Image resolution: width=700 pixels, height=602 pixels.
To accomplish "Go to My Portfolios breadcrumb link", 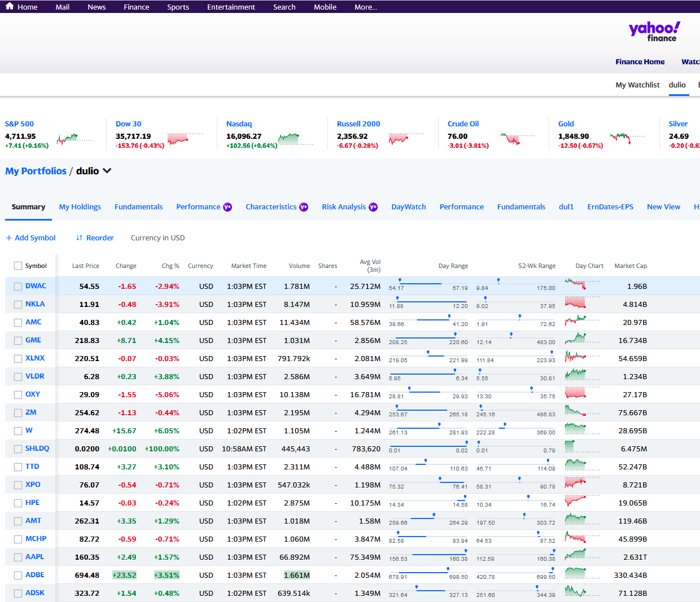I will pyautogui.click(x=36, y=171).
